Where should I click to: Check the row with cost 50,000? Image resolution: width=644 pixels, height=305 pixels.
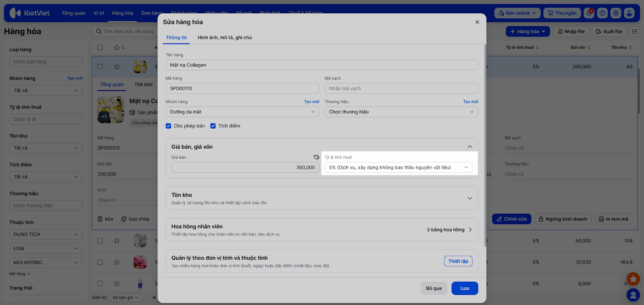[x=100, y=241]
